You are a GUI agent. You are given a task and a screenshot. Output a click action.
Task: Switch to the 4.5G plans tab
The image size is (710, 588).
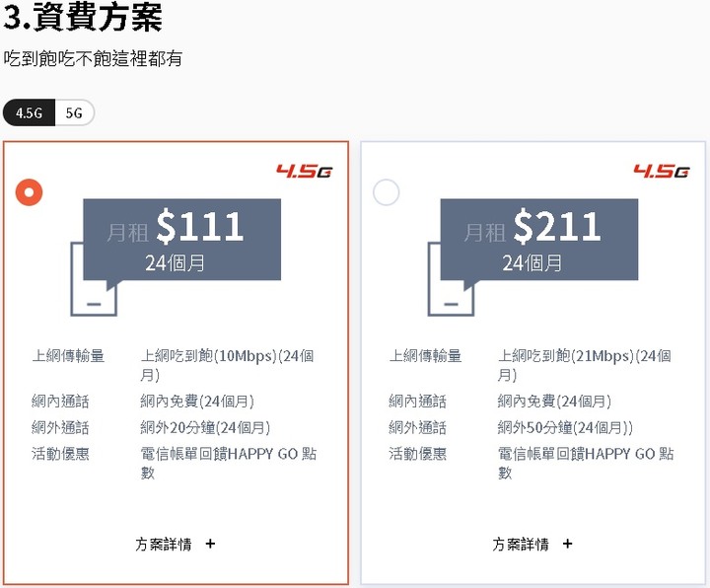[29, 112]
